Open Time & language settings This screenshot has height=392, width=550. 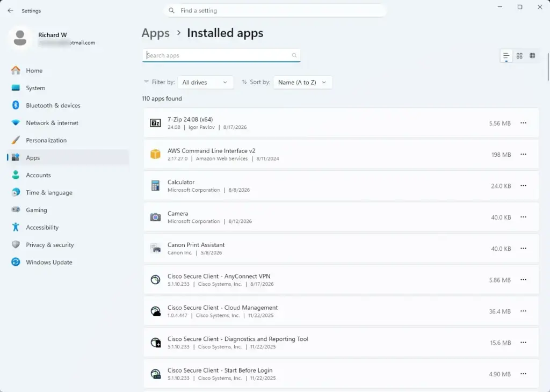coord(68,192)
